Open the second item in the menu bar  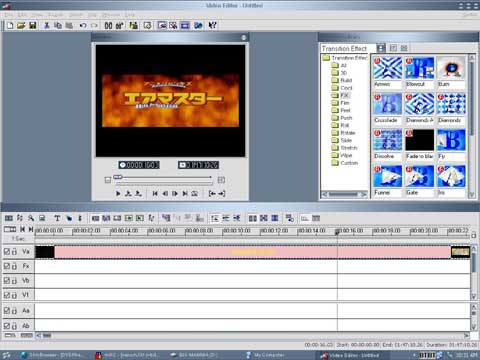23,15
